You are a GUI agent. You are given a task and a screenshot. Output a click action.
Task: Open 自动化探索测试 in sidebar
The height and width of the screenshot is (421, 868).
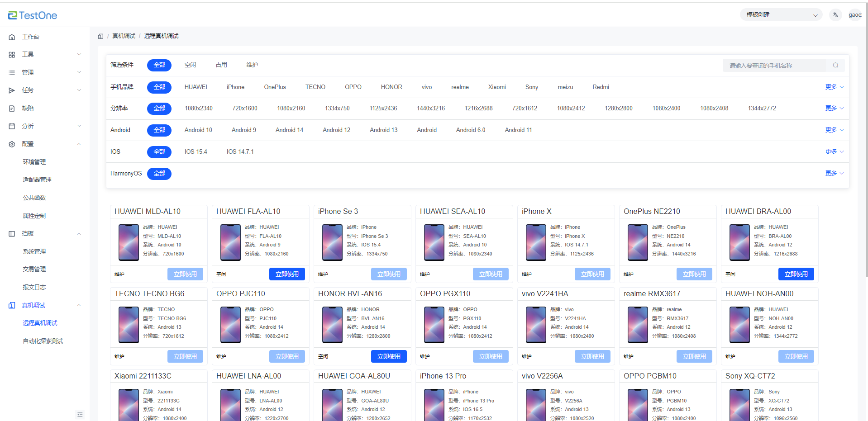coord(43,341)
